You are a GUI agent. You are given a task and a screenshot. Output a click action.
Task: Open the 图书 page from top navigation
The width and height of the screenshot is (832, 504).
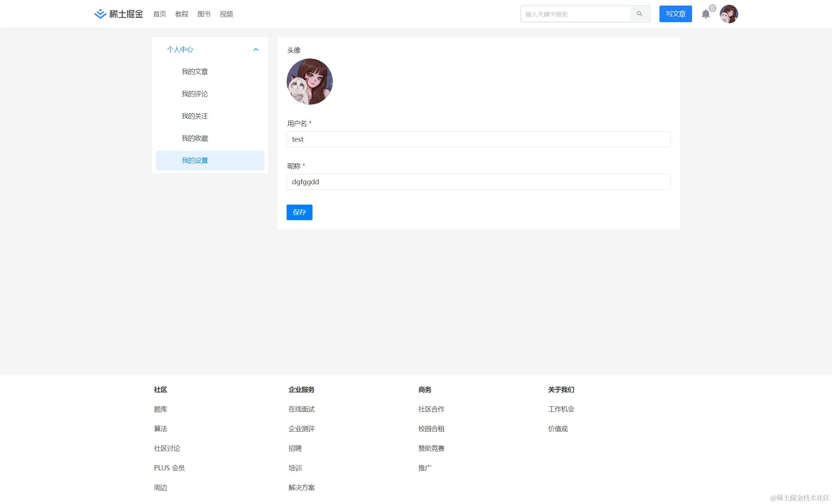[x=204, y=14]
